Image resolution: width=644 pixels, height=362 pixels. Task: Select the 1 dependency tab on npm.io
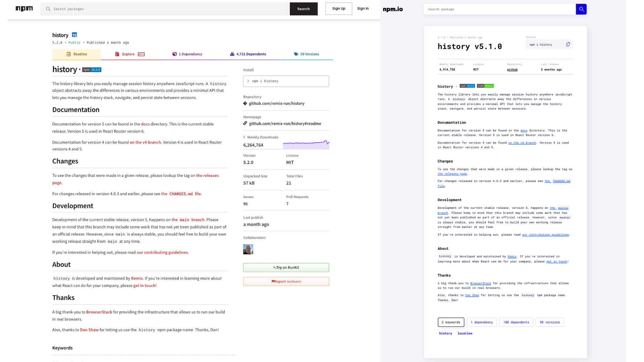[x=482, y=322]
